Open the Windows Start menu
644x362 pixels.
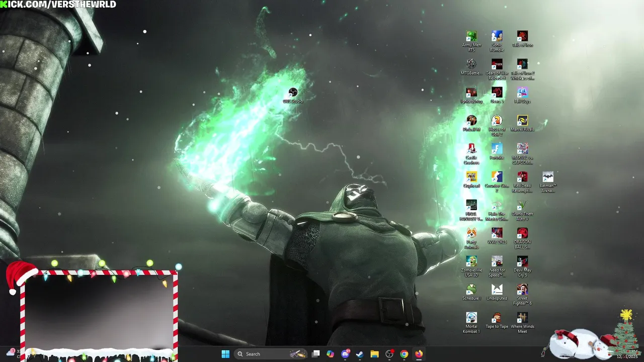[225, 354]
